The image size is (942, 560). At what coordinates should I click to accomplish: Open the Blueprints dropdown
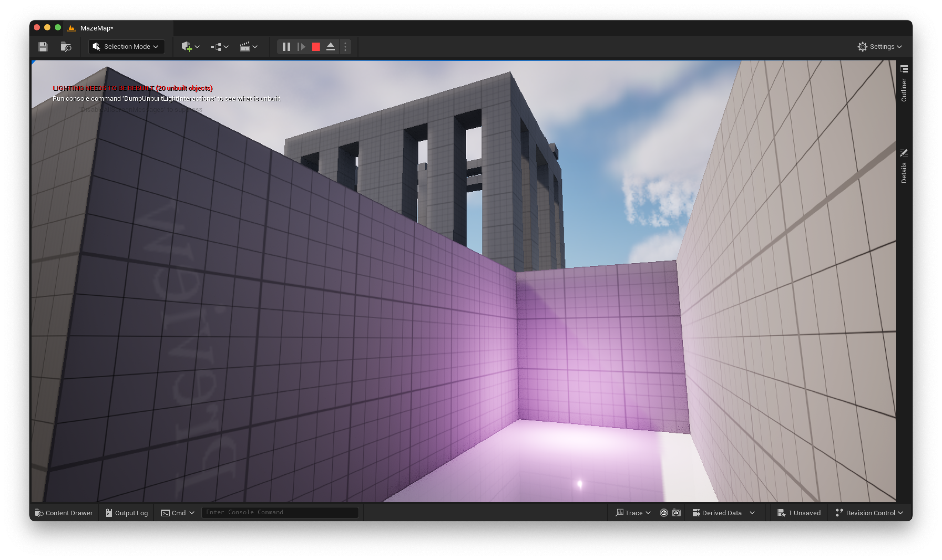pyautogui.click(x=219, y=47)
